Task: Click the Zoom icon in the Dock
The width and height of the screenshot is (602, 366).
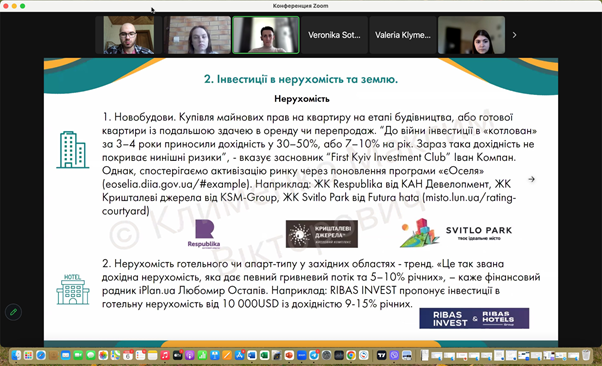Action: 302,355
